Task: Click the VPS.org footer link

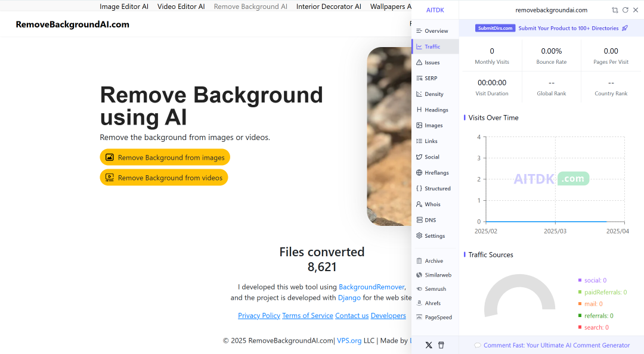Action: (x=349, y=340)
